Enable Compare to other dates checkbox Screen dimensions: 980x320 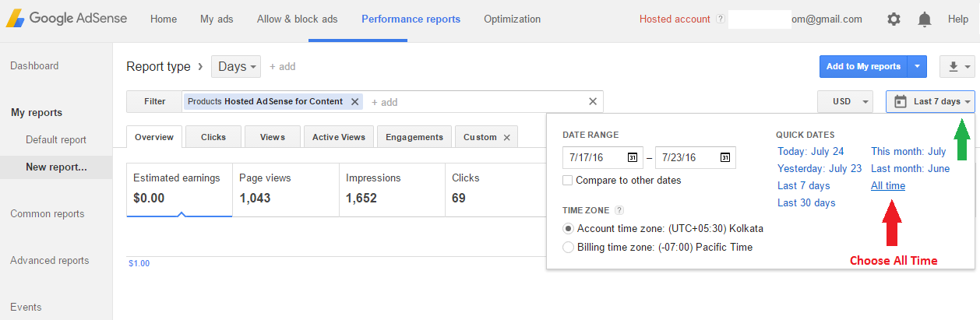567,181
